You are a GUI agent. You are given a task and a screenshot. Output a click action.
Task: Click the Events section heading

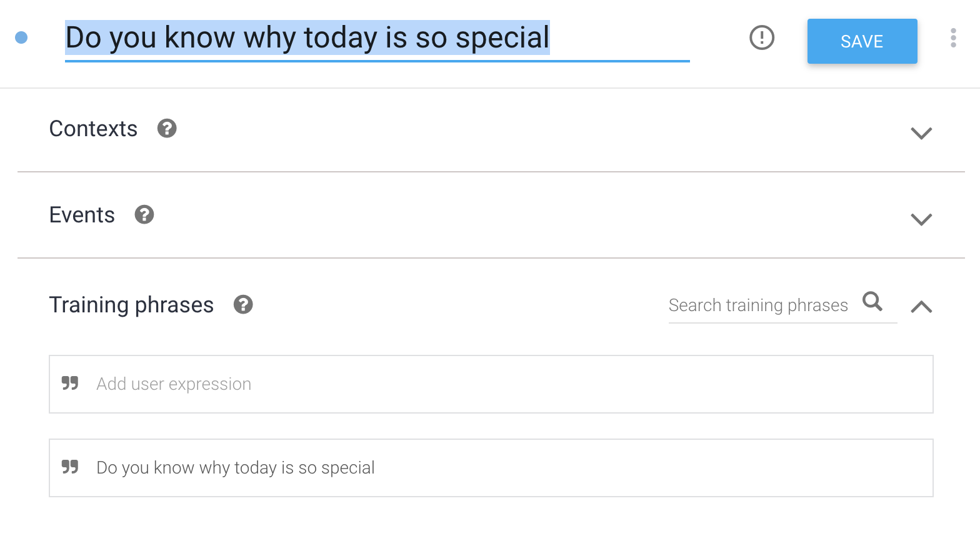(82, 215)
